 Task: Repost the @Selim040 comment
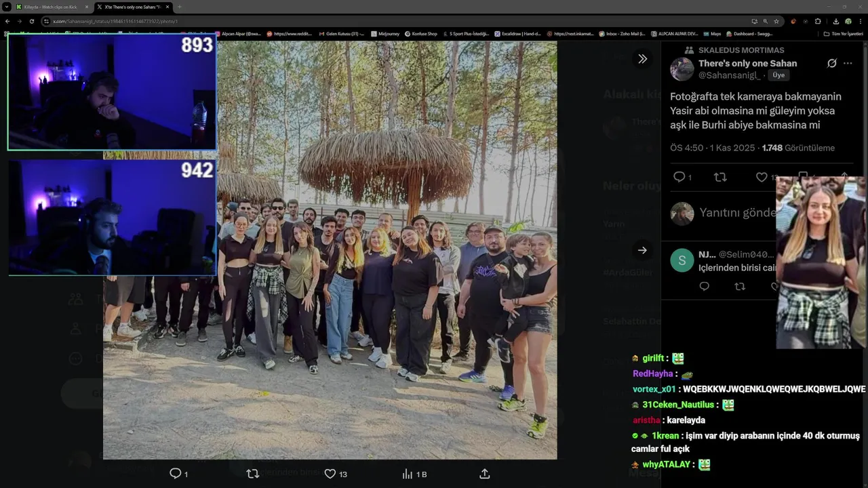(740, 287)
